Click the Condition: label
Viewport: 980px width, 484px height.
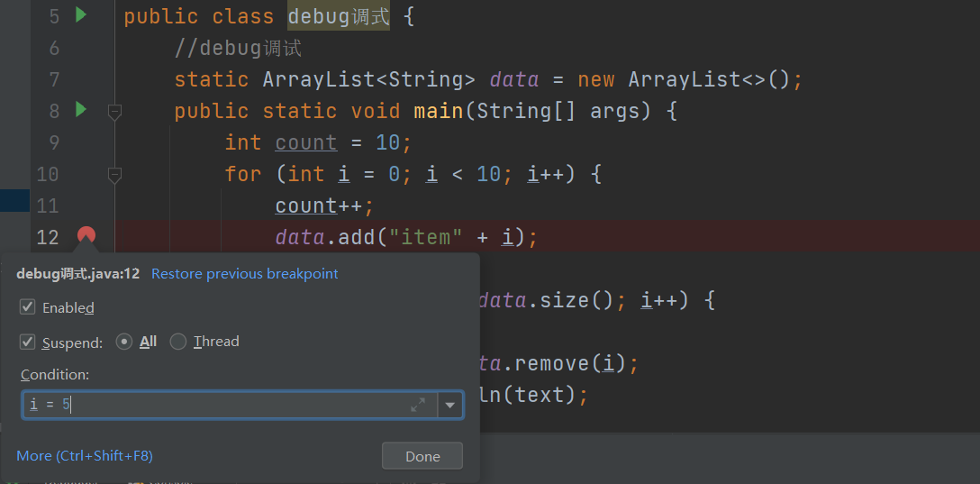55,375
